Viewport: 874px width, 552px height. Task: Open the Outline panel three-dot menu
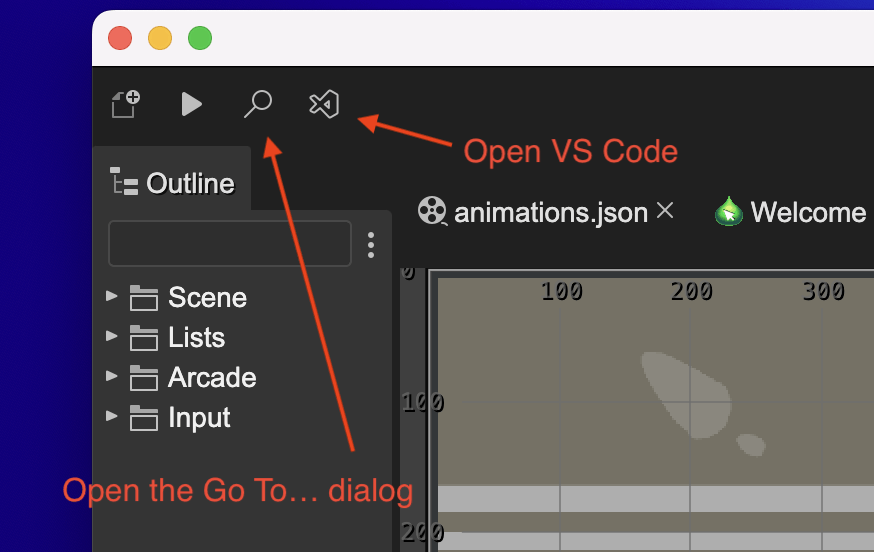click(371, 245)
